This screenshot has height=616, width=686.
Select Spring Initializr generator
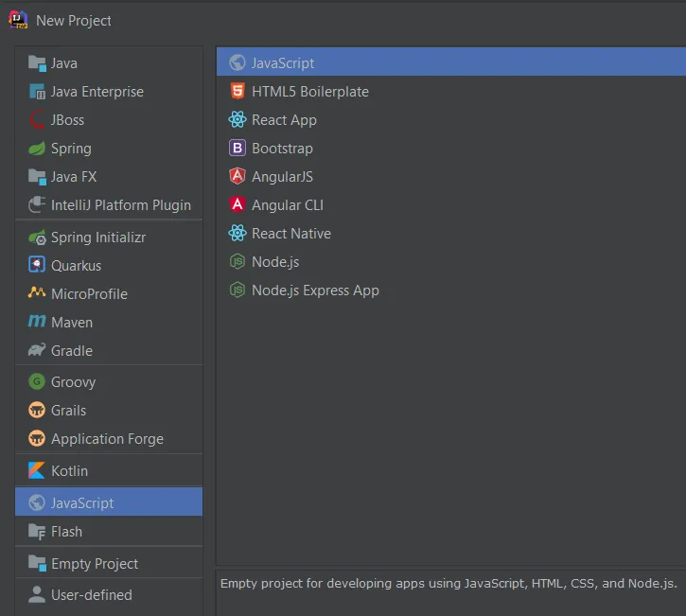109,238
